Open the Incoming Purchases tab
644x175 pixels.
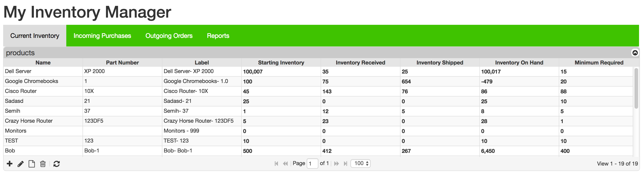[102, 36]
